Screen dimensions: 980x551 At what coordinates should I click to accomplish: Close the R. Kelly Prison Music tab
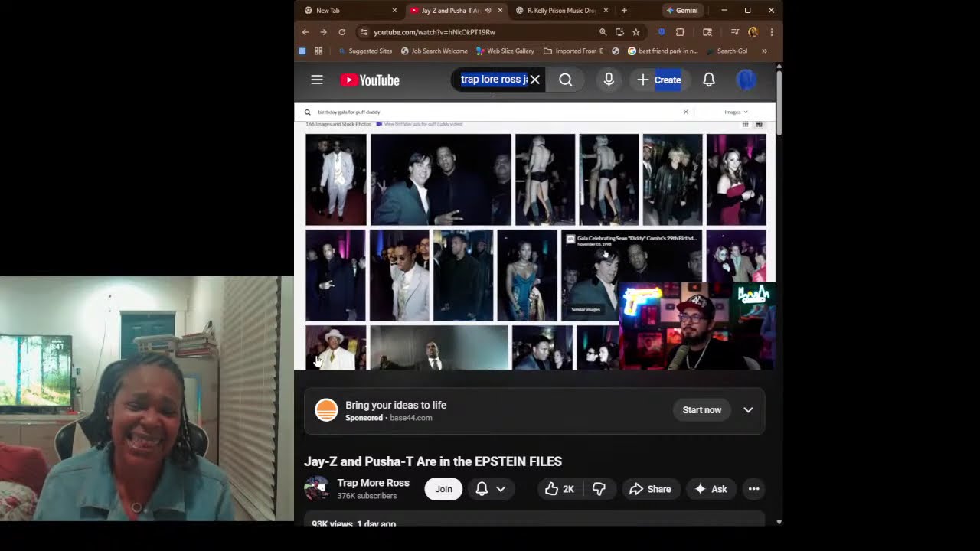pos(606,11)
